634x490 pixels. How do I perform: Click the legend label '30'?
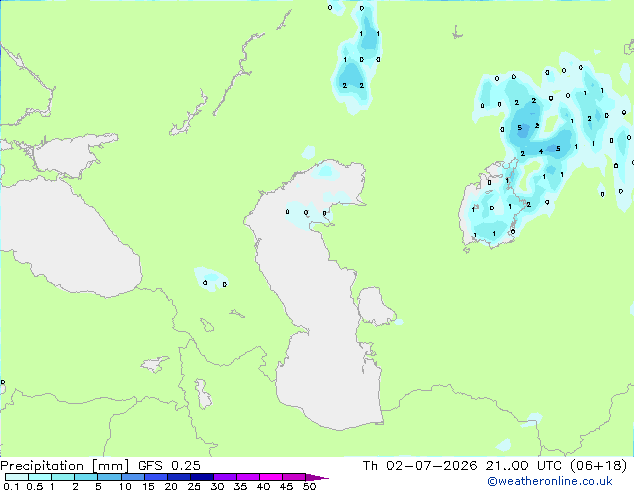tap(217, 486)
